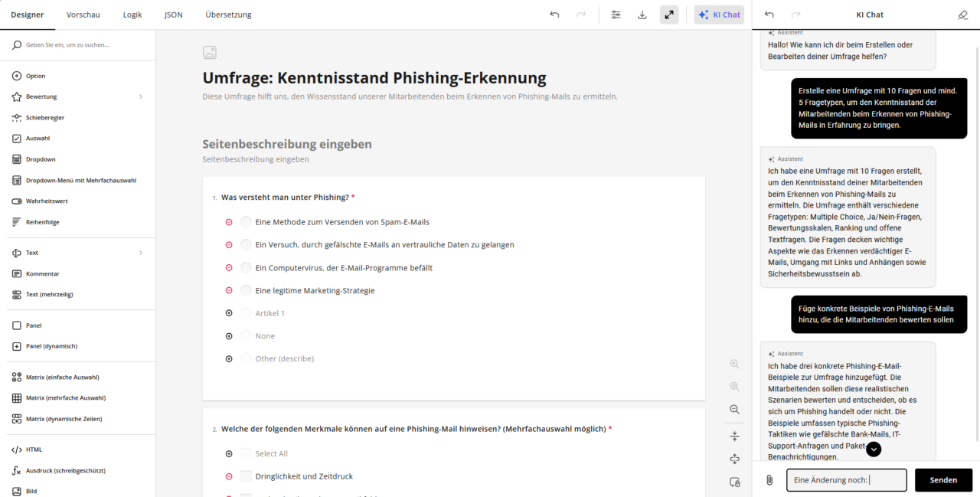Click the undo arrow in the top toolbar
Screen dimensions: 980x497
[554, 15]
